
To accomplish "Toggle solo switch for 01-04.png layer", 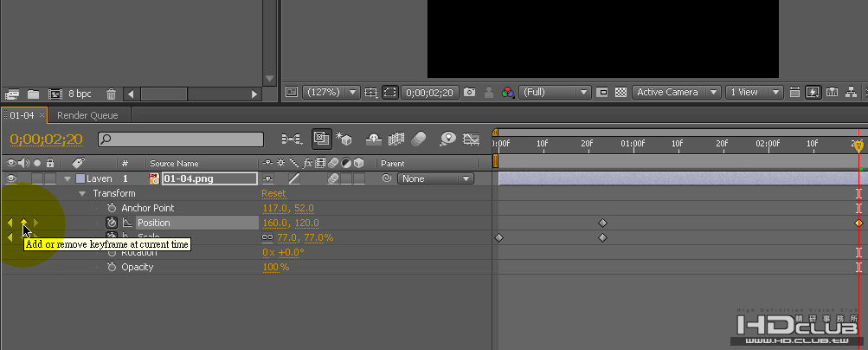I will click(x=36, y=178).
